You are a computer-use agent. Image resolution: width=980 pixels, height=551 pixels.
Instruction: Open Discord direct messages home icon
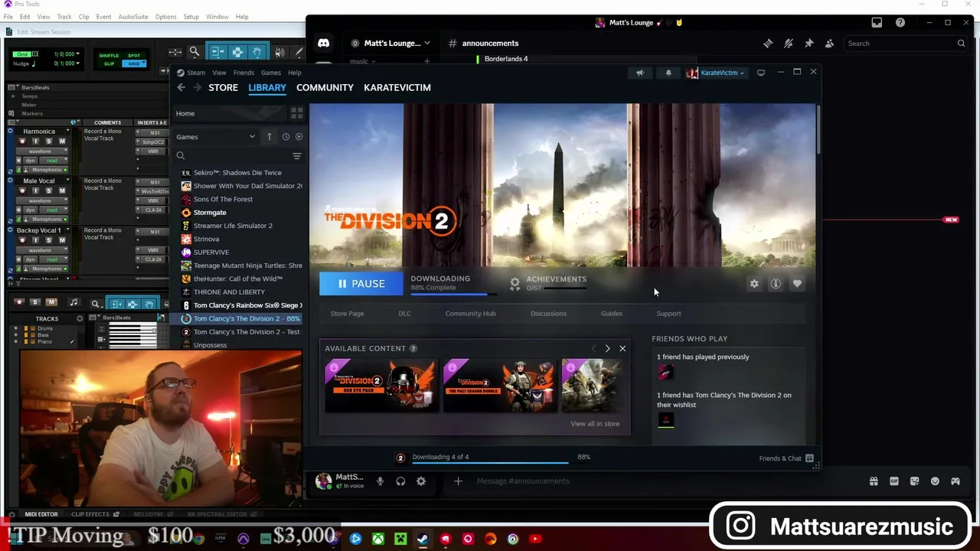point(323,44)
